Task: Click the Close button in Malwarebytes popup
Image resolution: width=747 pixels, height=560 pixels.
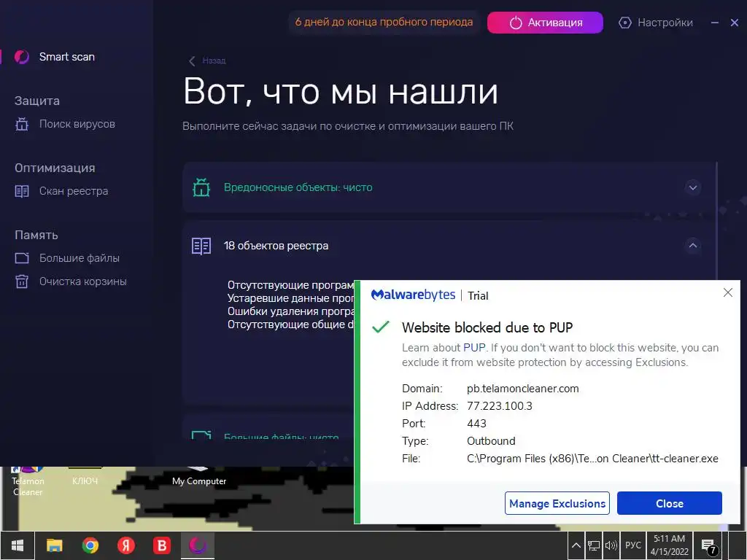Action: click(x=670, y=503)
